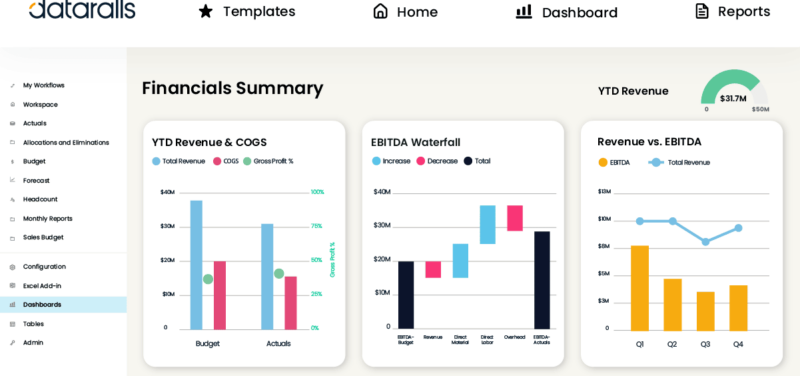Click the Configuration gear icon in sidebar
The height and width of the screenshot is (376, 800).
coord(12,267)
